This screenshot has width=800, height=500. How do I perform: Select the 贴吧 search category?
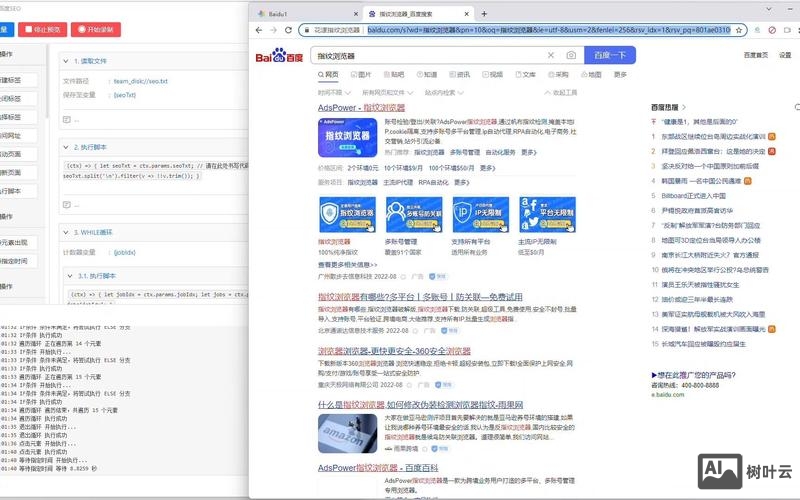[394, 74]
